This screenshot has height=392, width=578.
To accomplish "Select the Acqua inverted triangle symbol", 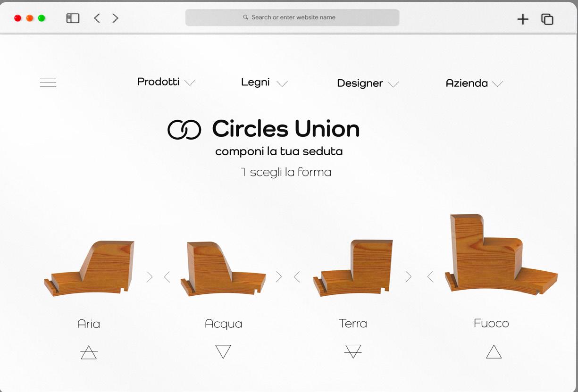I will pos(223,351).
